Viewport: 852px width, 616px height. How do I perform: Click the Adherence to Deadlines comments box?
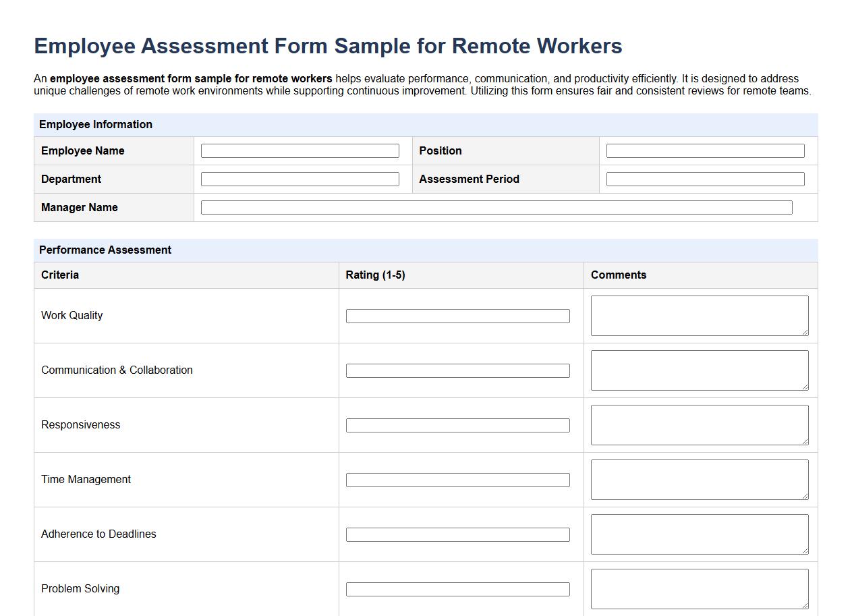point(699,534)
